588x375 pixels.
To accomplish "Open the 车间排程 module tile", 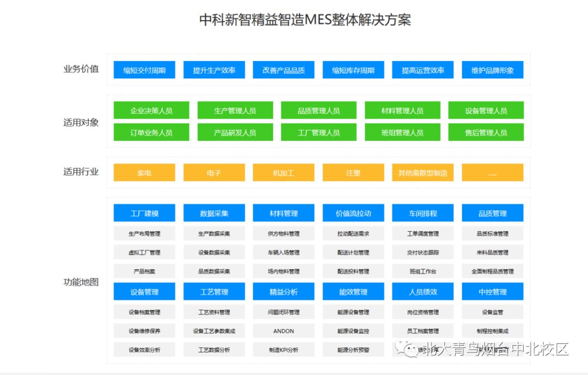I will (422, 212).
